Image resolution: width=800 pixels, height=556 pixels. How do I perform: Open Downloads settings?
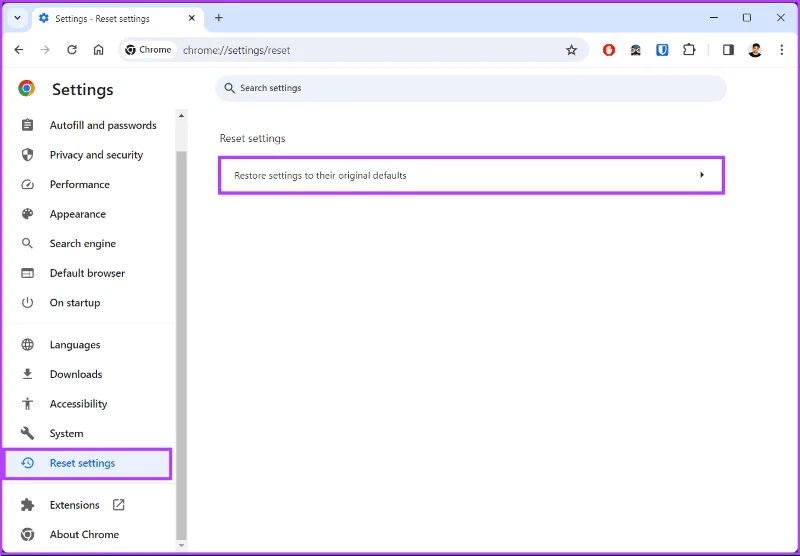pos(88,374)
